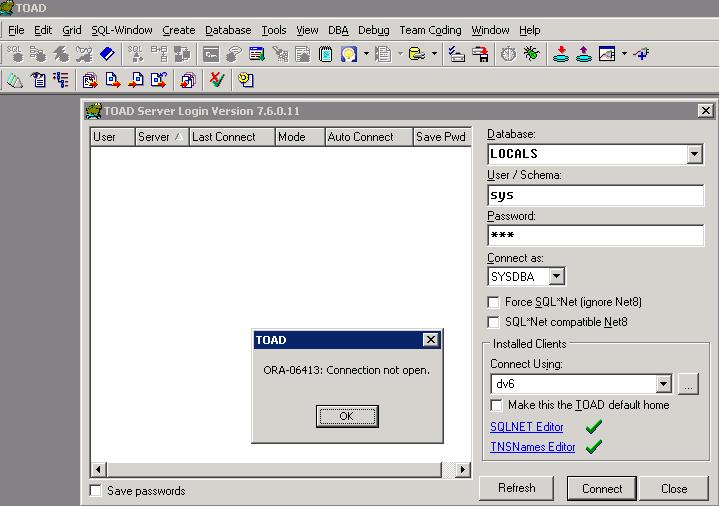Click the blue plus plug connection icon
719x506 pixels.
[x=642, y=54]
